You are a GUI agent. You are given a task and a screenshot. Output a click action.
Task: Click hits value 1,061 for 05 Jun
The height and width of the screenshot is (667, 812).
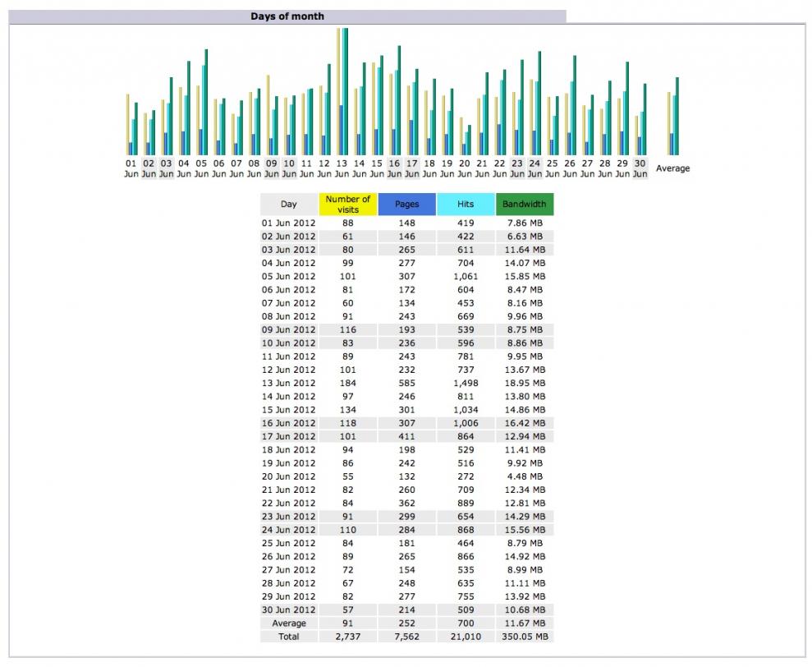pos(466,276)
